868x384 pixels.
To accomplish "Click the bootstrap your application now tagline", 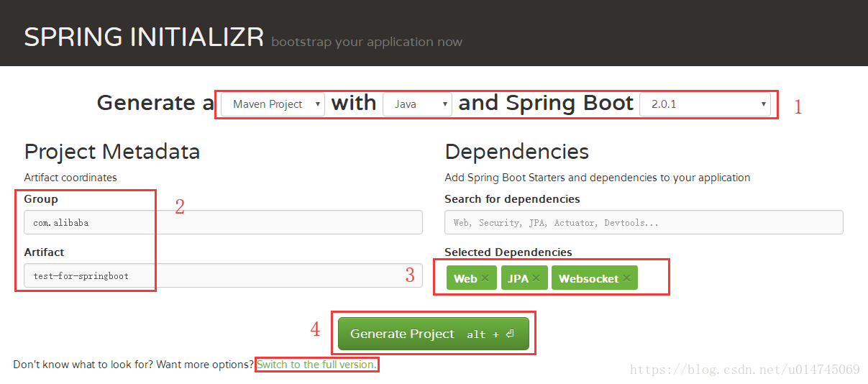I will pos(367,42).
